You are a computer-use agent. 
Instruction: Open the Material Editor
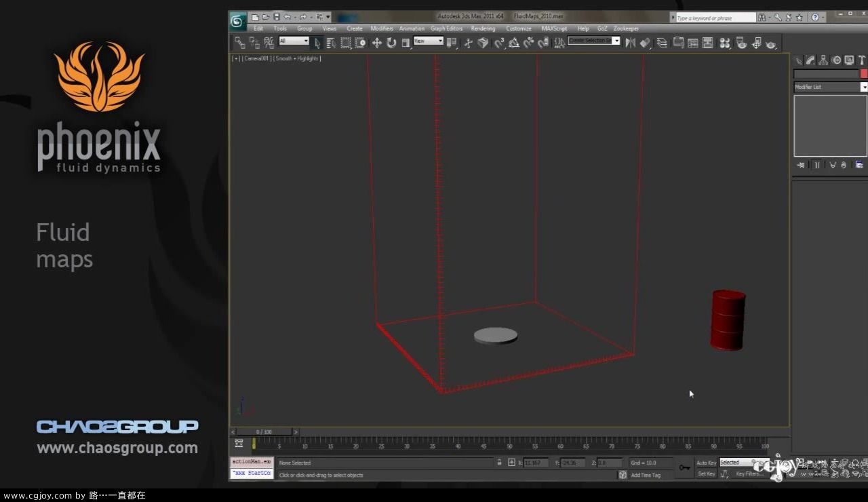tap(725, 43)
